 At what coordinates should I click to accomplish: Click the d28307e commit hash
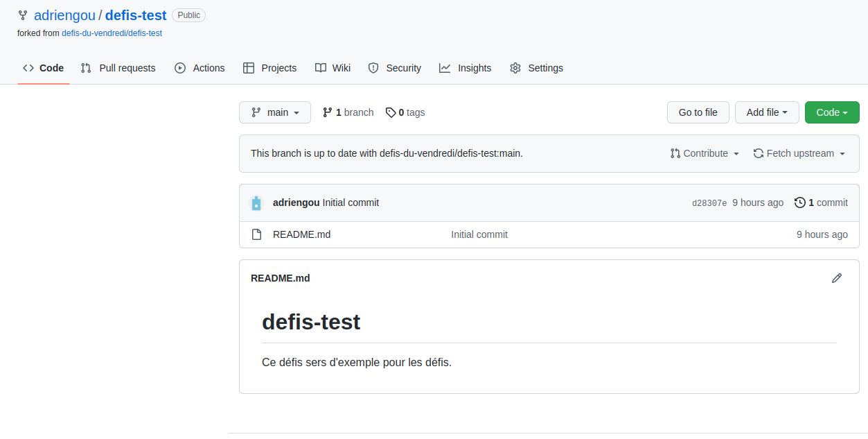coord(709,203)
